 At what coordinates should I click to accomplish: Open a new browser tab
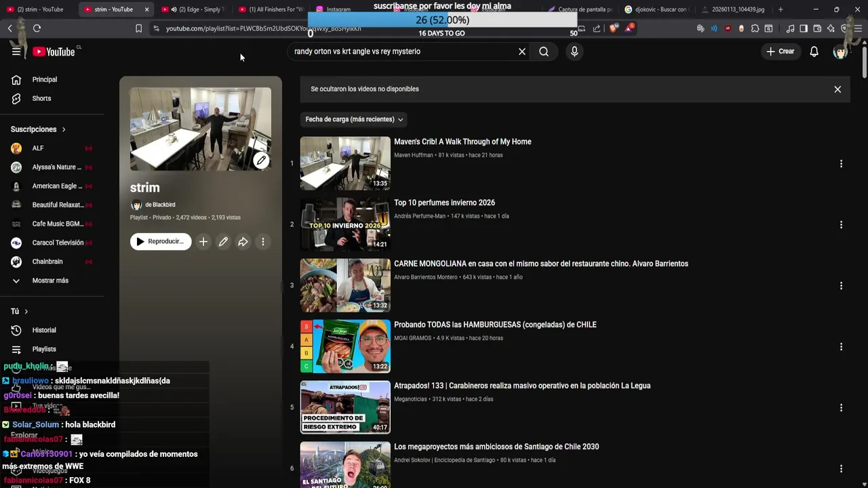pos(781,9)
